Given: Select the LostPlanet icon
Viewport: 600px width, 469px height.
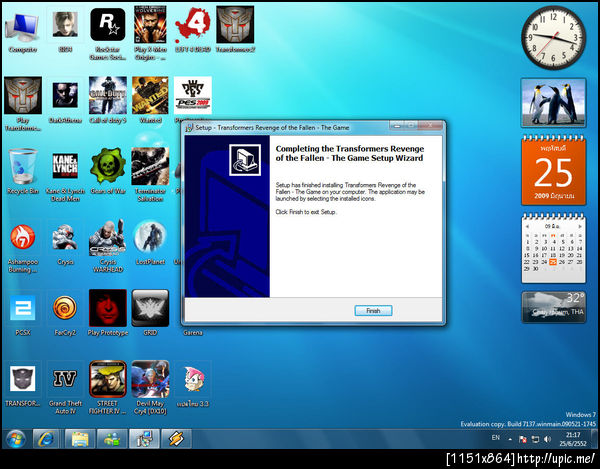Looking at the screenshot, I should [150, 242].
